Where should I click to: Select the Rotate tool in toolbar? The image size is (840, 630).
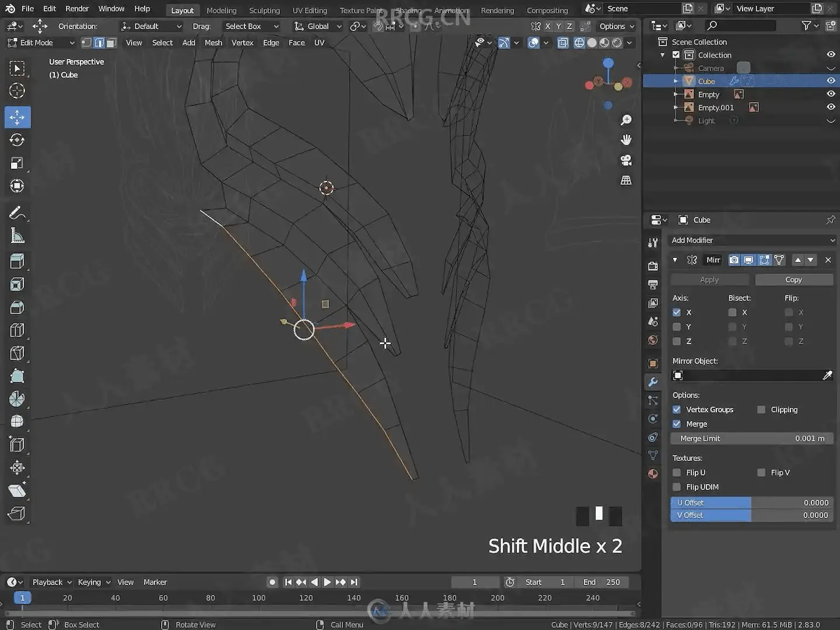tap(17, 140)
